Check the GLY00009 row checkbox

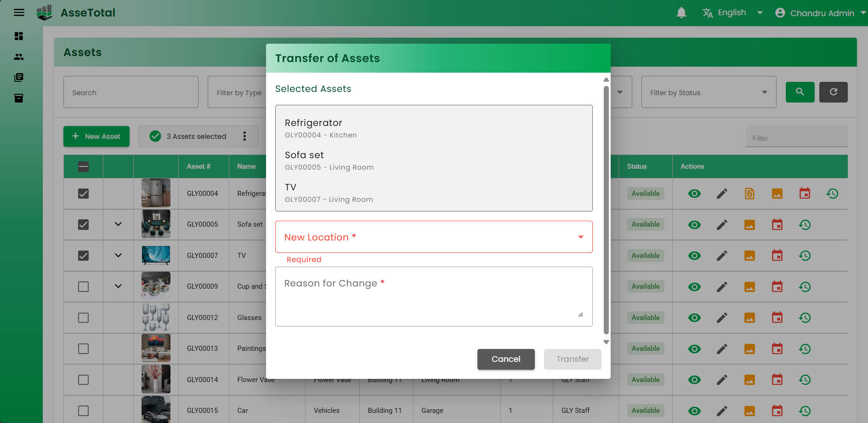coord(83,286)
